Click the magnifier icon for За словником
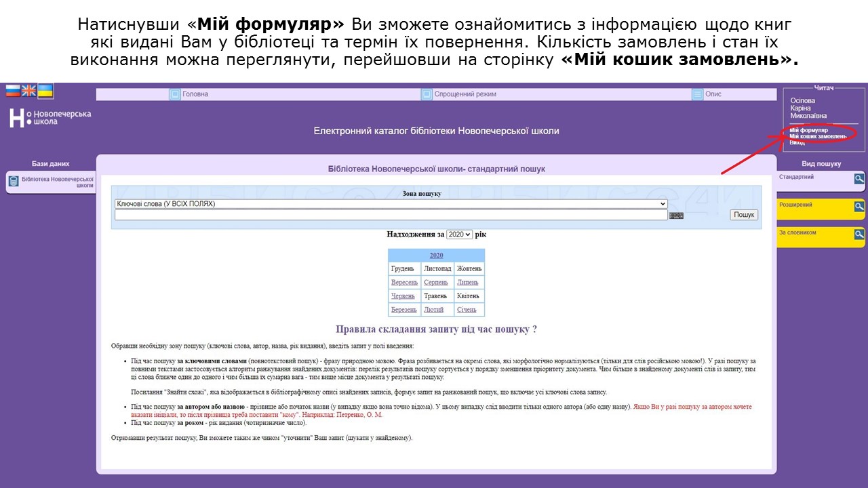 (859, 235)
